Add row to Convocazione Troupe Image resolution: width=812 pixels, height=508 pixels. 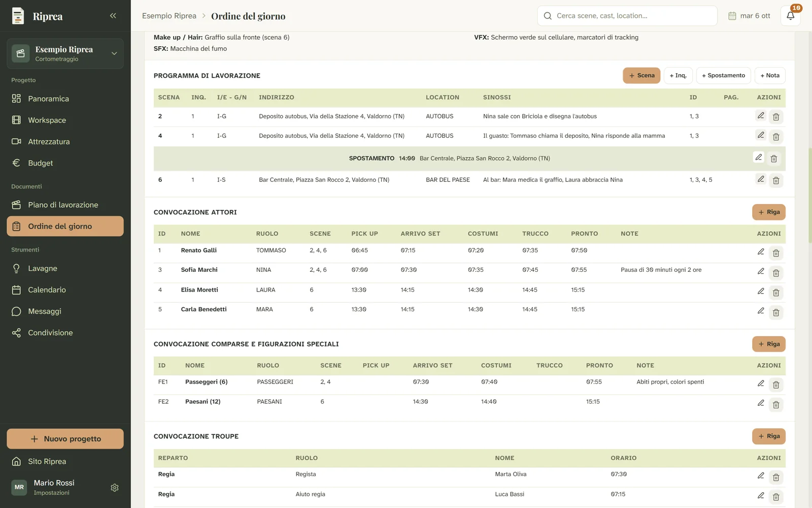coord(769,436)
